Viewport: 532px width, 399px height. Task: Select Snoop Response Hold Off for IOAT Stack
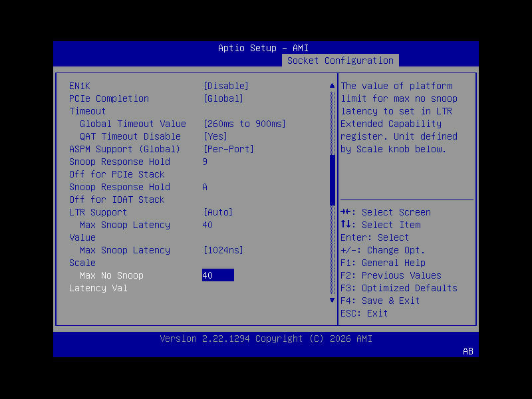120,193
